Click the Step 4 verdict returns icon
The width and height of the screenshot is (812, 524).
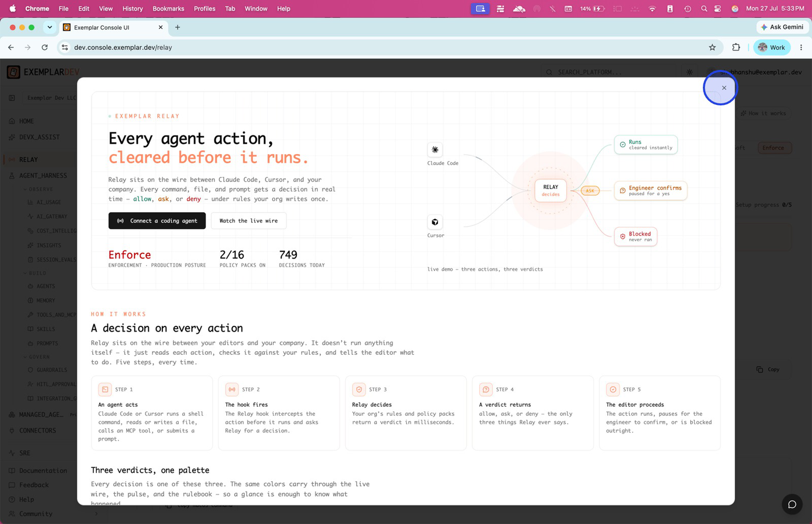pyautogui.click(x=486, y=390)
